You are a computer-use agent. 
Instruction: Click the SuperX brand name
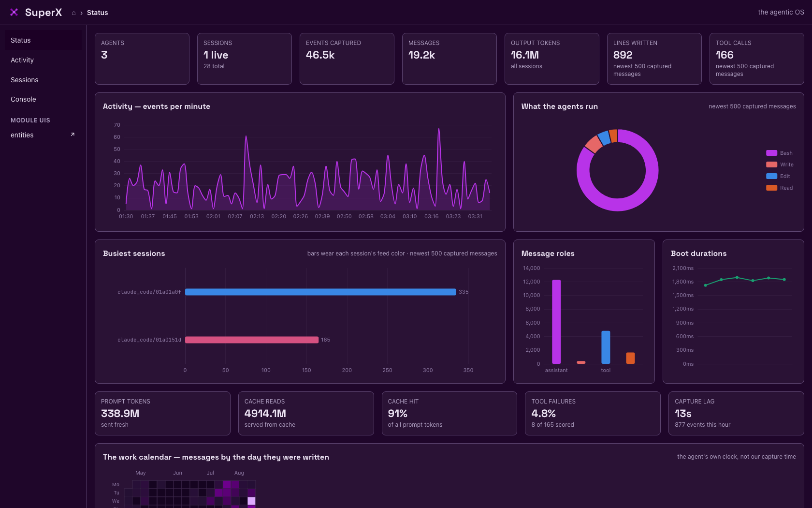coord(43,13)
